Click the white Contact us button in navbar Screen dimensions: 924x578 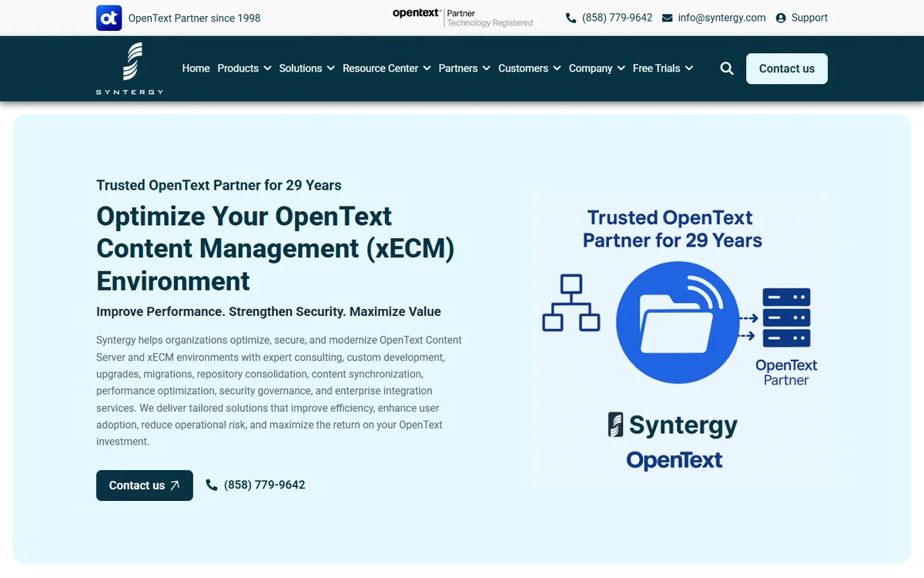(787, 69)
